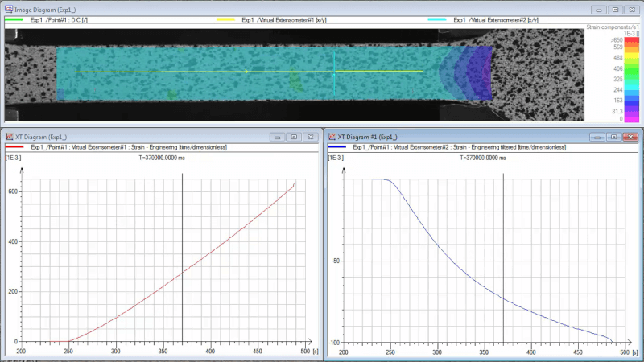Click the Image Diagram window icon
The image size is (644, 362).
[x=8, y=9]
